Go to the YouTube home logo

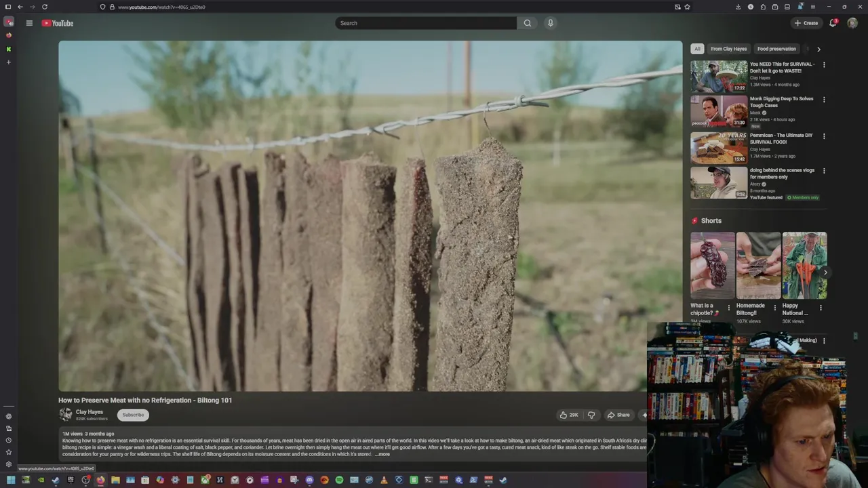pyautogui.click(x=58, y=23)
